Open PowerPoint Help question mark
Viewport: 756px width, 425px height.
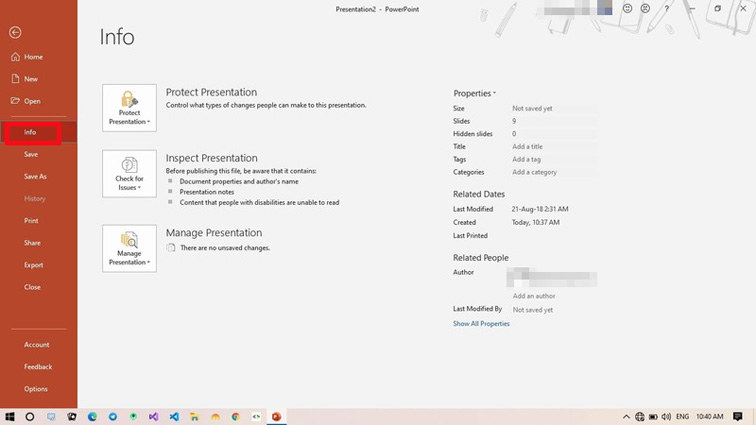click(x=667, y=9)
